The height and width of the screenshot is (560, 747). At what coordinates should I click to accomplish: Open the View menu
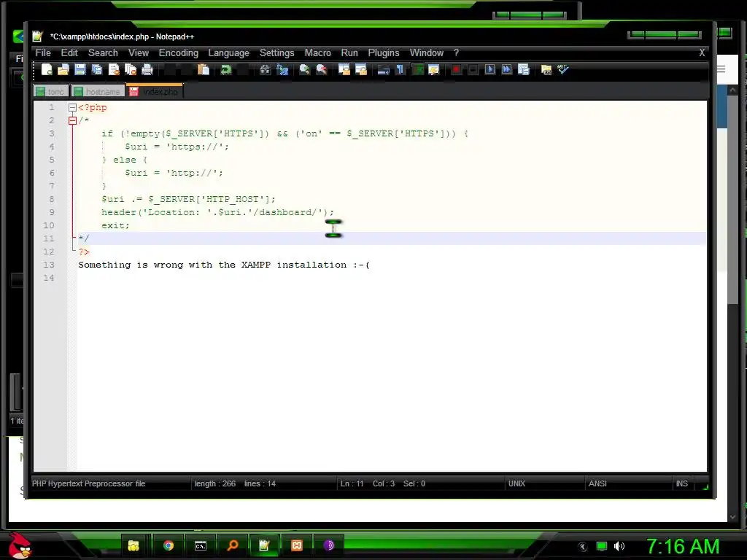coord(138,52)
